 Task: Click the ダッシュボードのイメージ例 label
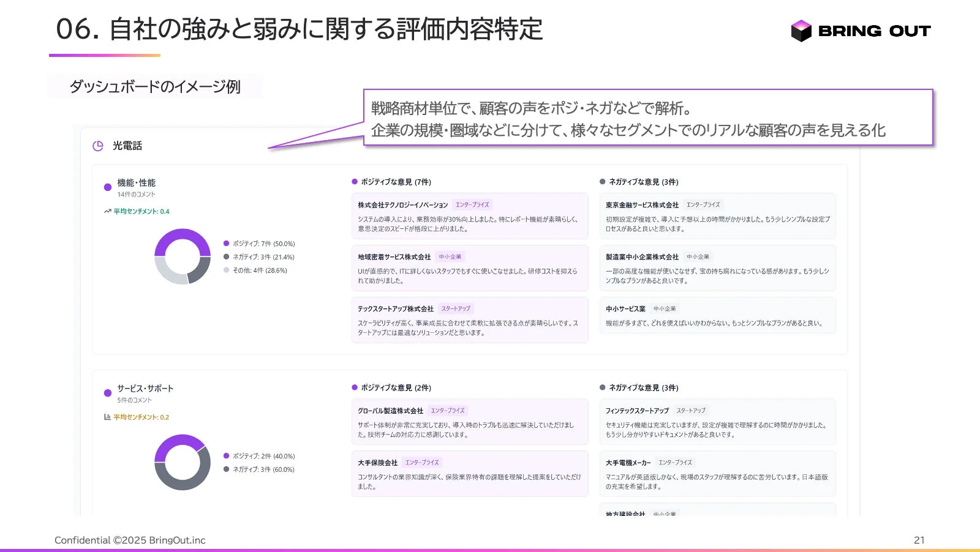(x=156, y=87)
